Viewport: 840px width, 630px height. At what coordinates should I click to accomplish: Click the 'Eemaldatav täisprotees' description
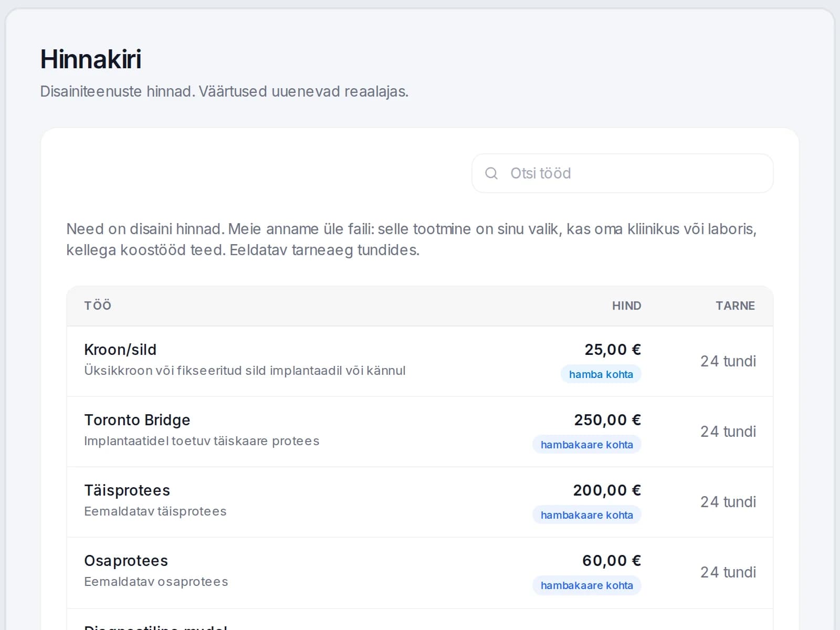click(x=155, y=511)
